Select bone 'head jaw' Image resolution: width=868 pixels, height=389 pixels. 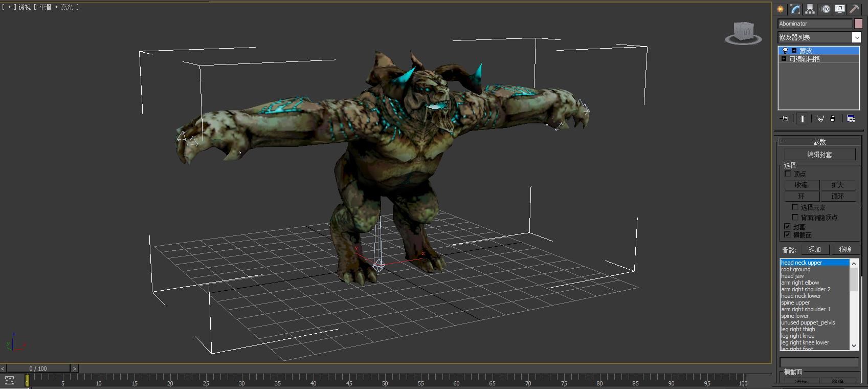tap(815, 276)
